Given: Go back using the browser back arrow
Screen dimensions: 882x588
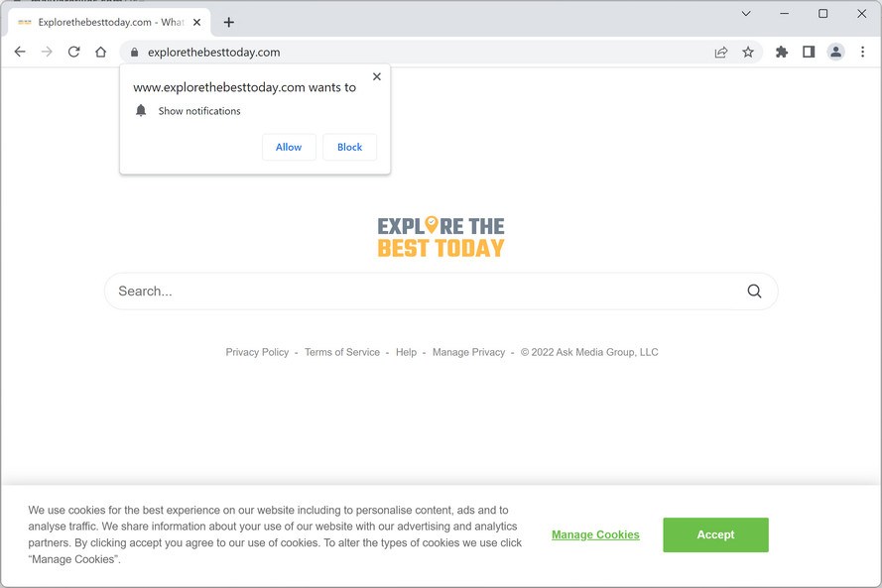Looking at the screenshot, I should 20,52.
